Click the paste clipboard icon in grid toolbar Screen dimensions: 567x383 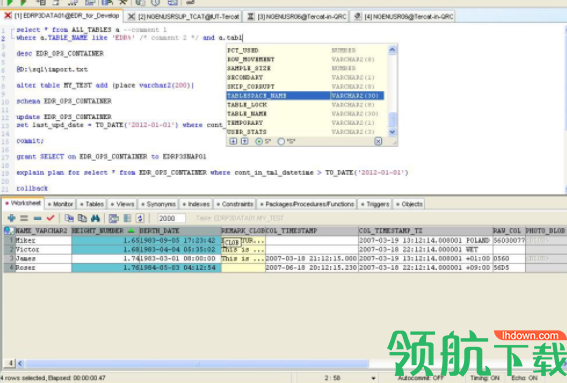tap(82, 218)
